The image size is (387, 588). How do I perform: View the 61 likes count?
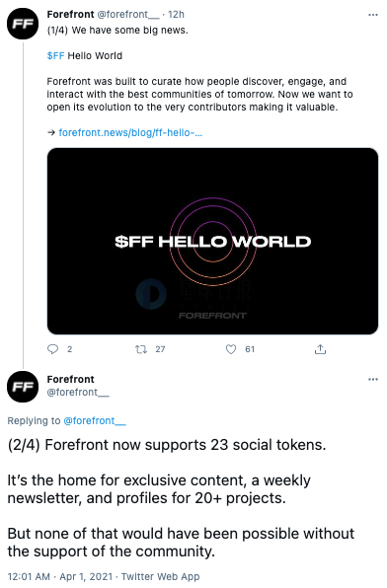pyautogui.click(x=250, y=349)
